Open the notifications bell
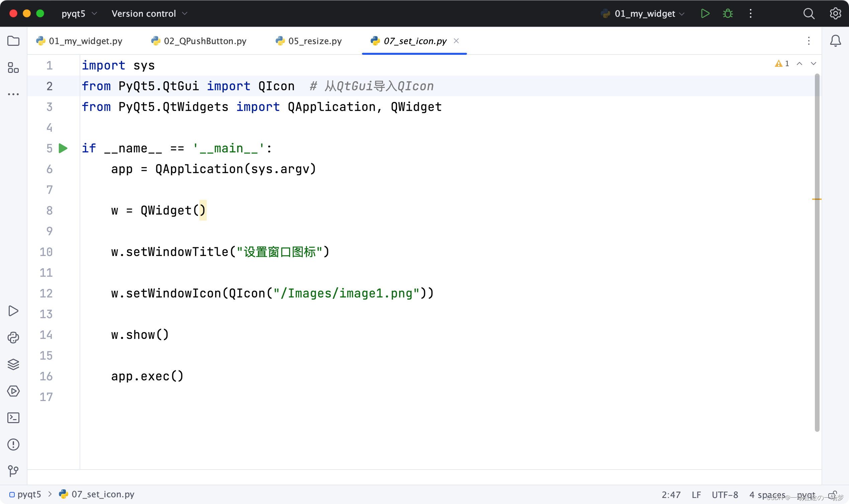849x504 pixels. [835, 41]
